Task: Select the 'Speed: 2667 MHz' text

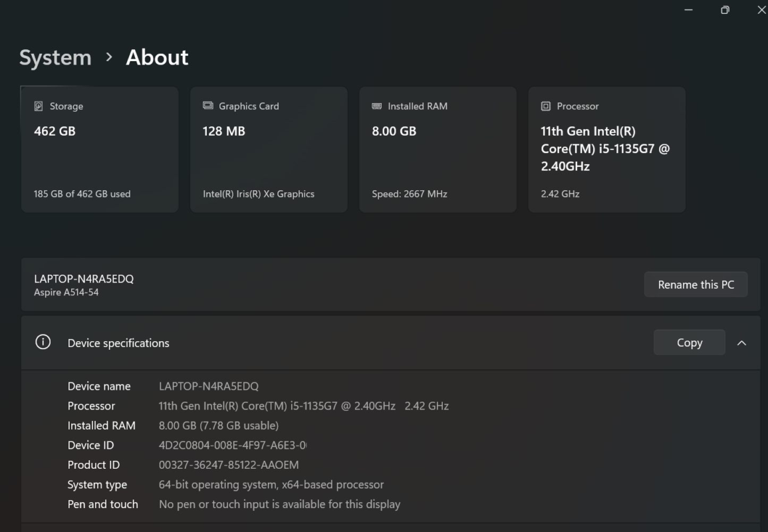Action: click(x=410, y=194)
